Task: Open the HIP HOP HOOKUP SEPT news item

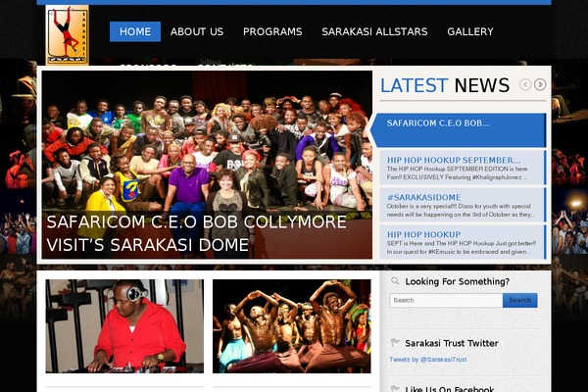Action: click(463, 242)
